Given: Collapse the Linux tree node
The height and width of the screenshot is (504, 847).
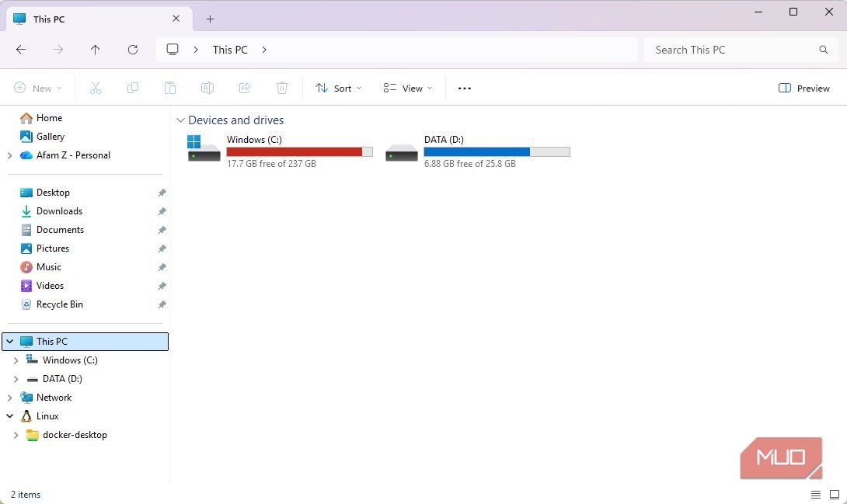Looking at the screenshot, I should 10,416.
